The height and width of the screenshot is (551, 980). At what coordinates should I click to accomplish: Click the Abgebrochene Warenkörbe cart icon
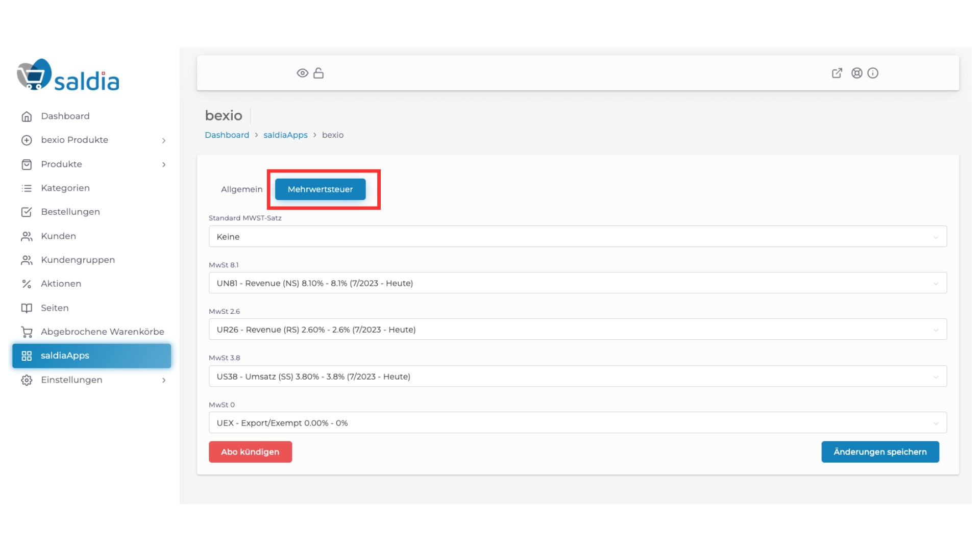coord(27,332)
